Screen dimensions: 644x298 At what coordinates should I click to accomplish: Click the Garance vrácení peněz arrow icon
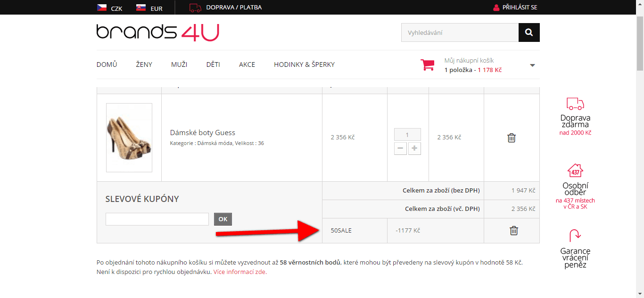pos(575,235)
